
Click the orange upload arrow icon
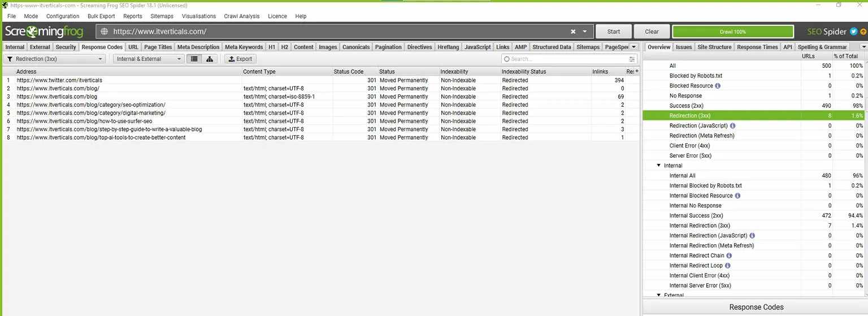click(x=863, y=32)
